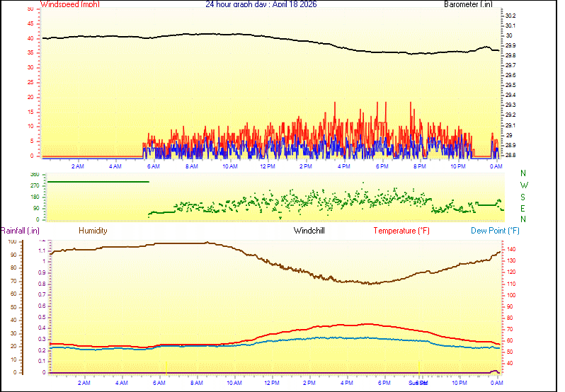Screen dimensions: 565x392
Task: Click 6 AM on the windspeed graph time axis
Action: pos(153,166)
